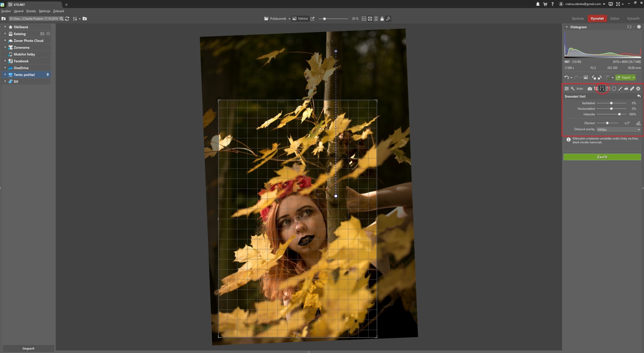Click the Export button
The image size is (644, 353).
(x=623, y=77)
